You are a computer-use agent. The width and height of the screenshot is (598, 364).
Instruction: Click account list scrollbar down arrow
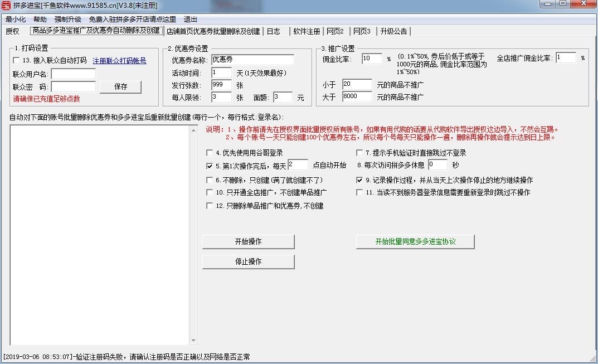[x=193, y=341]
